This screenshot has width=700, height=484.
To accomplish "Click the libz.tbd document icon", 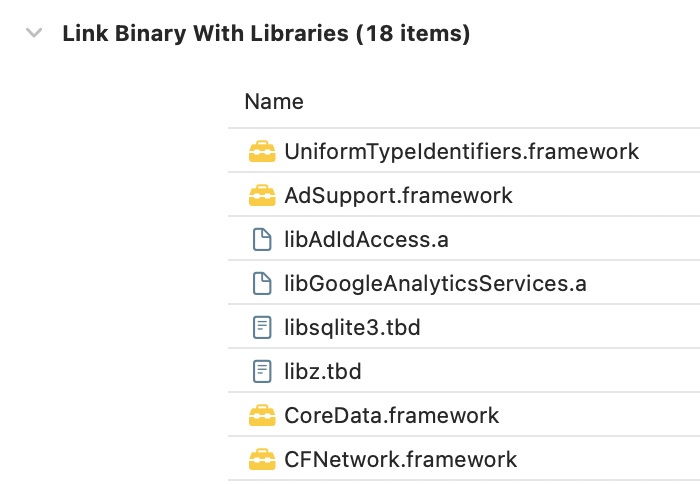I will (x=262, y=371).
